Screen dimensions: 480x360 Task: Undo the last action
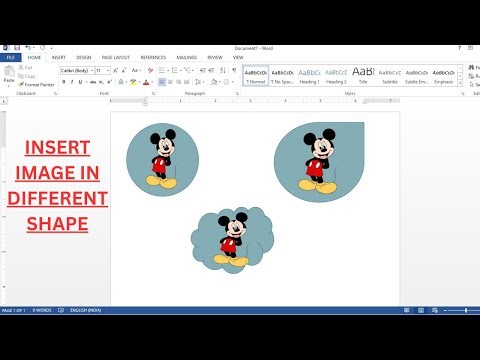[28, 48]
